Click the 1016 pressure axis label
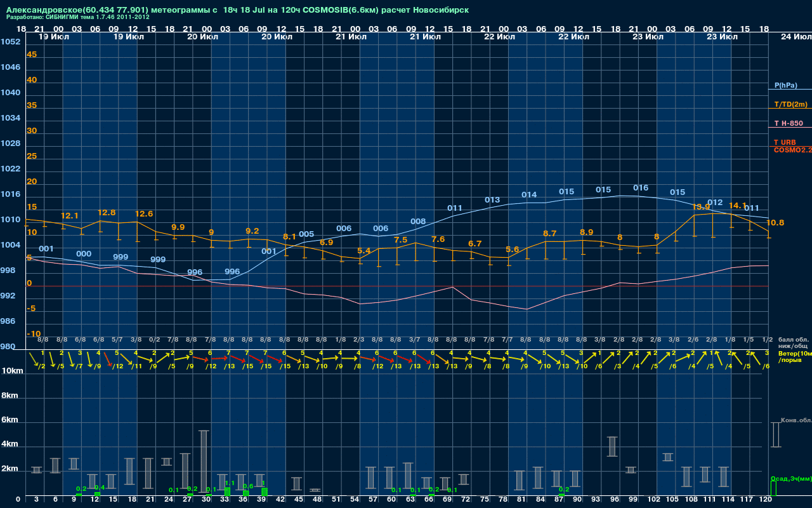Screen dimensions: 812x508 [10, 194]
